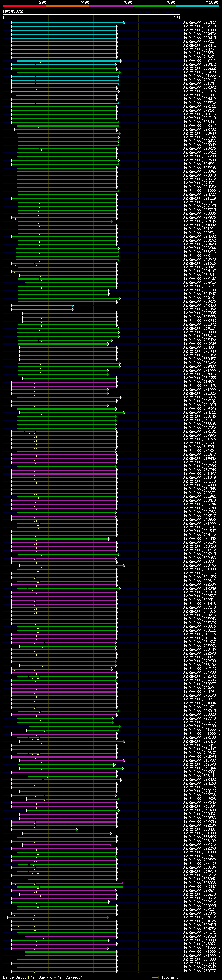This screenshot has width=222, height=980.
Task: Select hit label UniRef100_B9RYU2
Action: tap(199, 130)
